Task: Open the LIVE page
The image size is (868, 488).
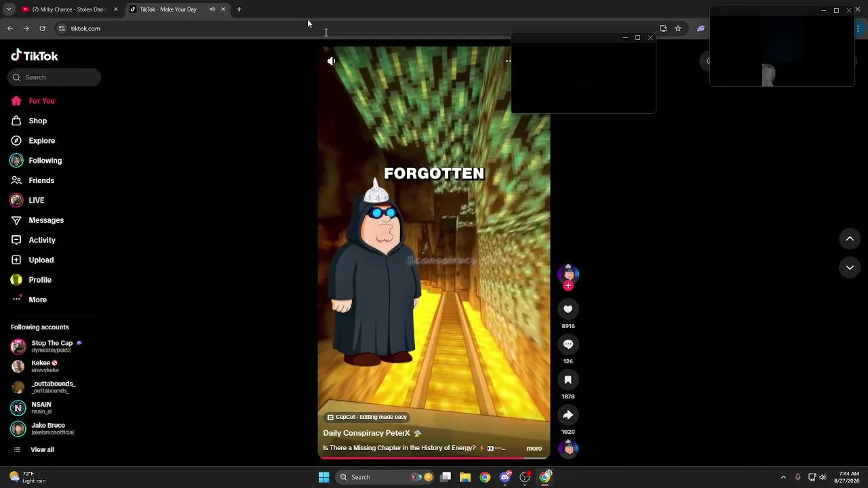Action: tap(36, 201)
